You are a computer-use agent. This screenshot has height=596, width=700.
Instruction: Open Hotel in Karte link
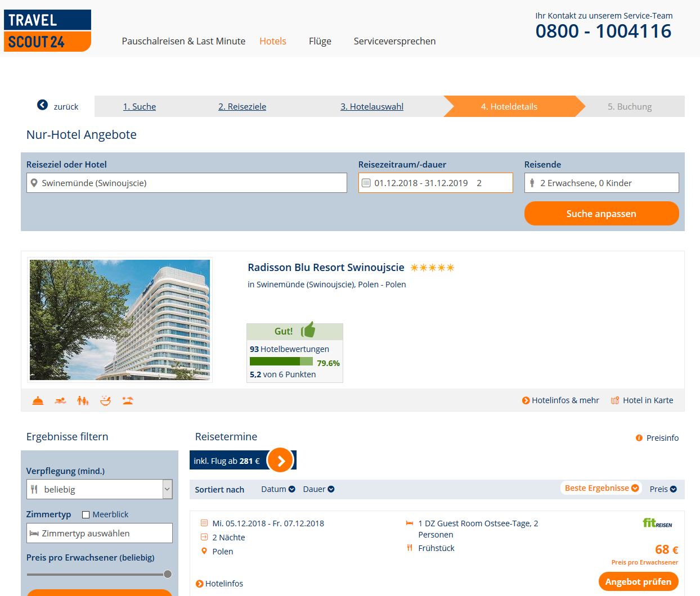pyautogui.click(x=642, y=400)
